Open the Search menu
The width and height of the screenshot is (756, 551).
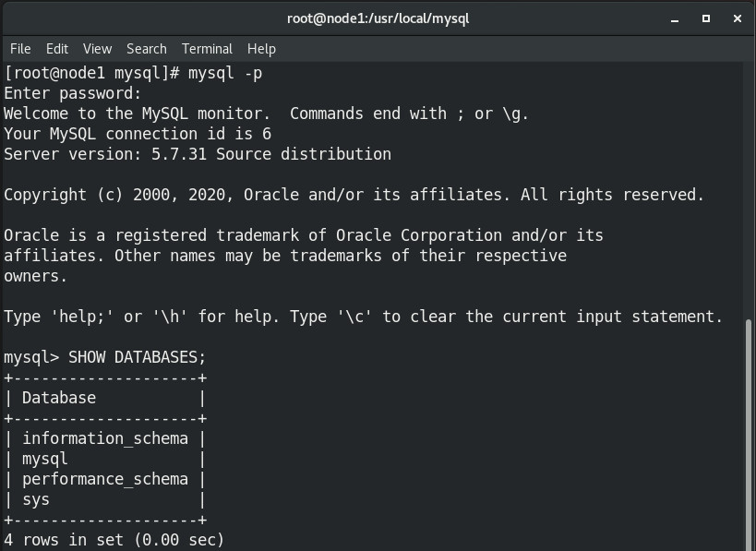(x=147, y=49)
